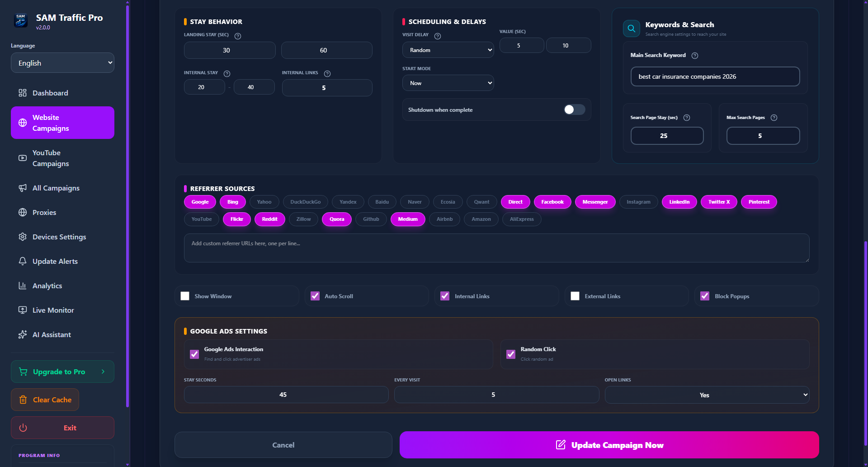Viewport: 868px width, 467px height.
Task: Click the Upgrade to Pro cart icon
Action: click(x=23, y=372)
